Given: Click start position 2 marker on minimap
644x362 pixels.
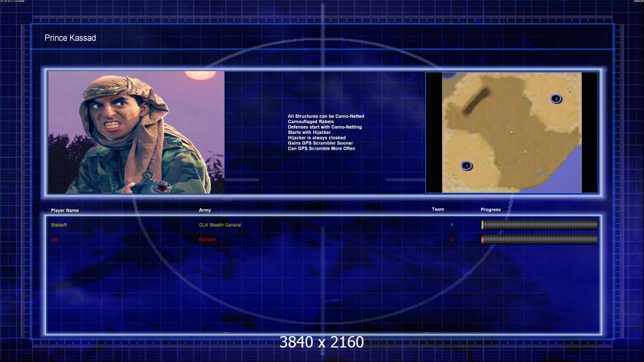Looking at the screenshot, I should [556, 98].
